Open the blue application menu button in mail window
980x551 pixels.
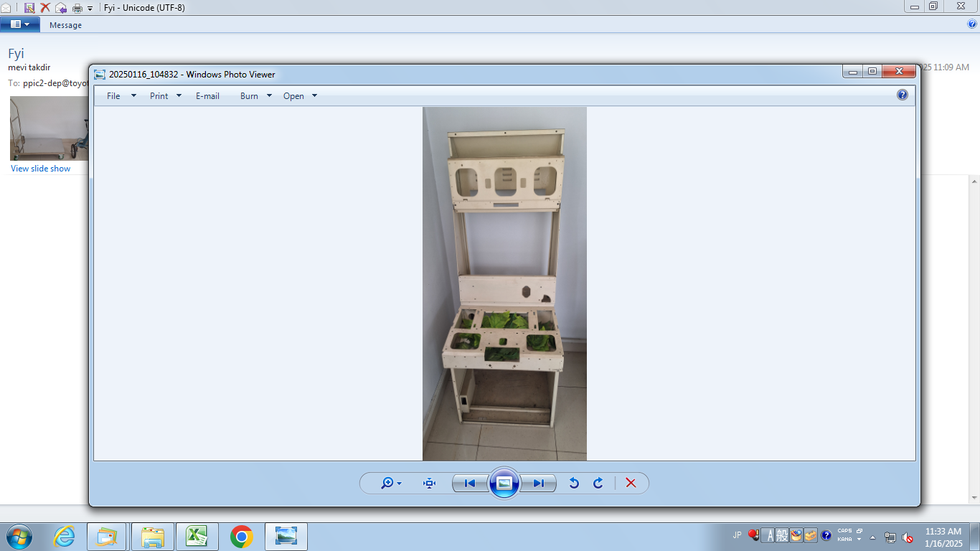click(x=20, y=24)
